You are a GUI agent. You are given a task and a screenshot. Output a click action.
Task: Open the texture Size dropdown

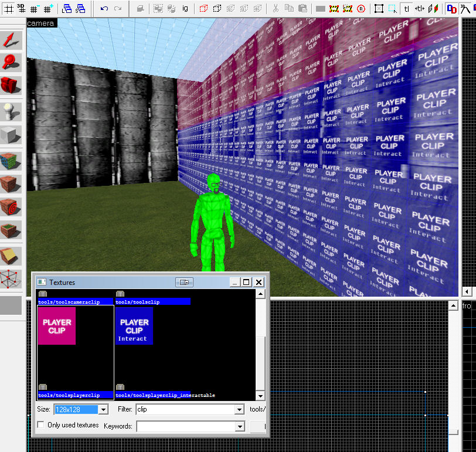[104, 409]
